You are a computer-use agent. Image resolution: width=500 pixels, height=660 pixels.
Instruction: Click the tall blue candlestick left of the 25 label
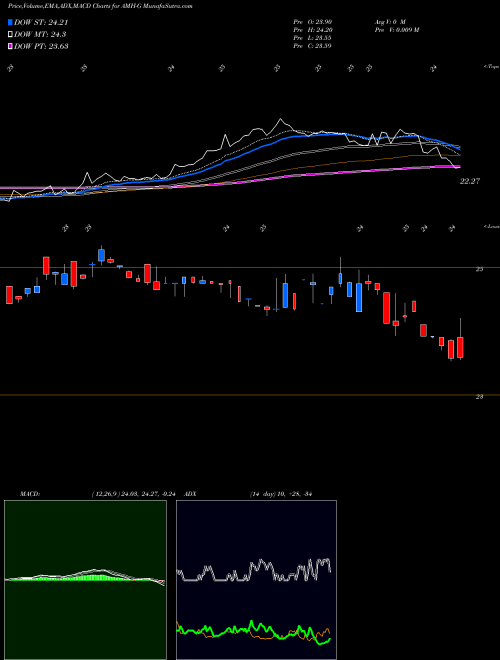tap(359, 297)
